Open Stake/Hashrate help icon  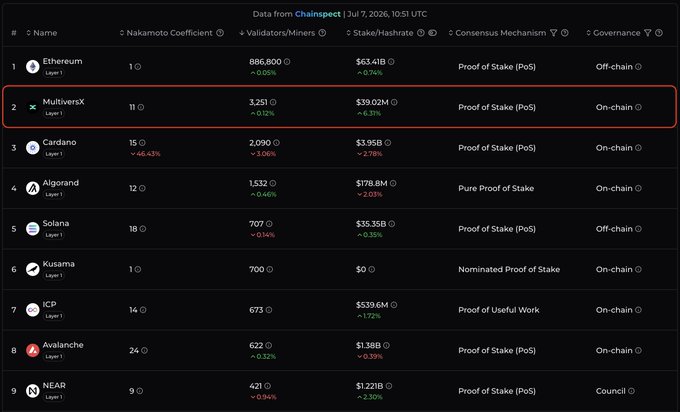[421, 33]
